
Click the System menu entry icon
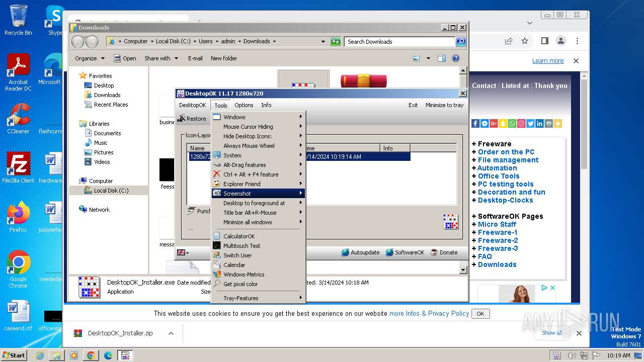pyautogui.click(x=217, y=155)
